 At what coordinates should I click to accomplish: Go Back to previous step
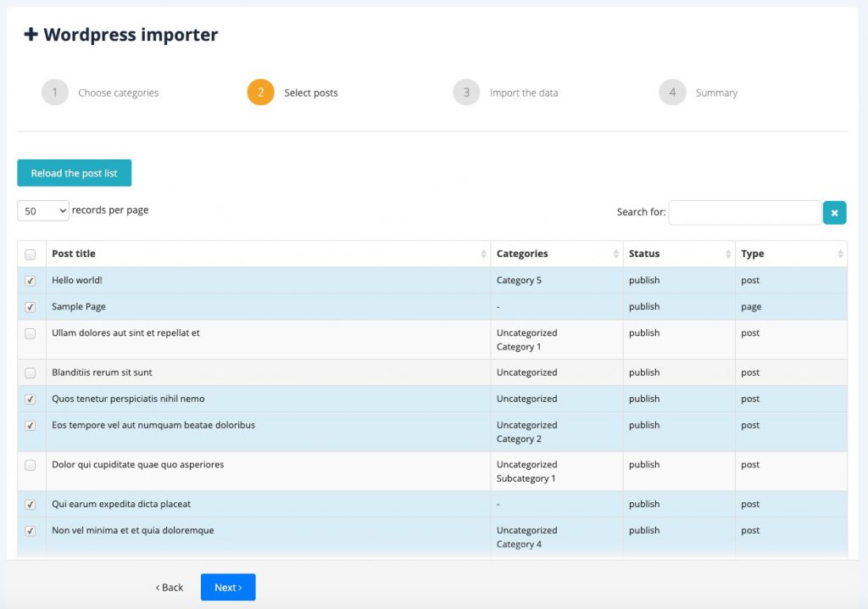[170, 588]
